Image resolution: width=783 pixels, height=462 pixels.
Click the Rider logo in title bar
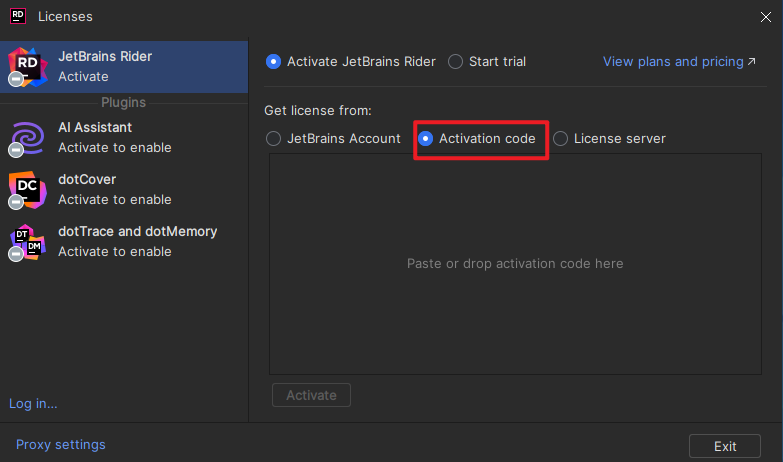(18, 16)
